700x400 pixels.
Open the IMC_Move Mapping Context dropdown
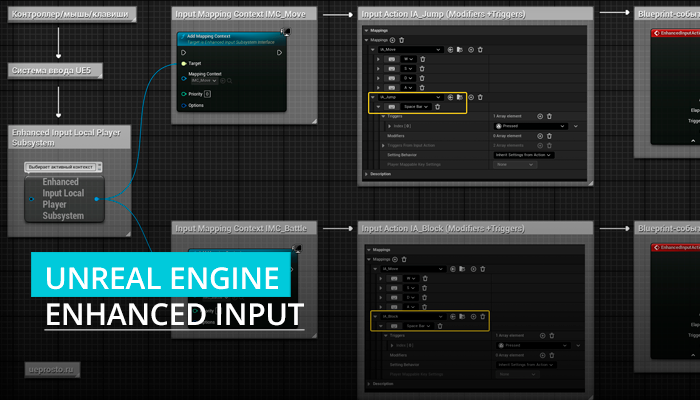[204, 81]
